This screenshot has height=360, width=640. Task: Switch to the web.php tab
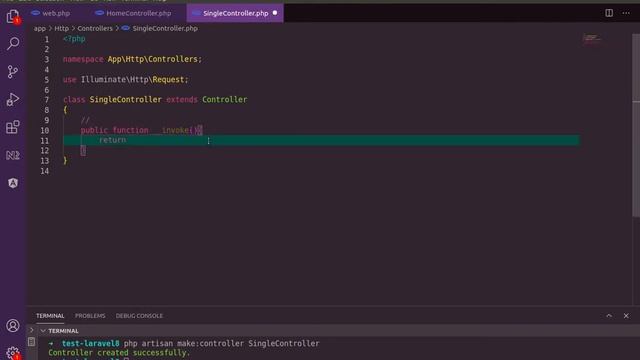point(51,13)
